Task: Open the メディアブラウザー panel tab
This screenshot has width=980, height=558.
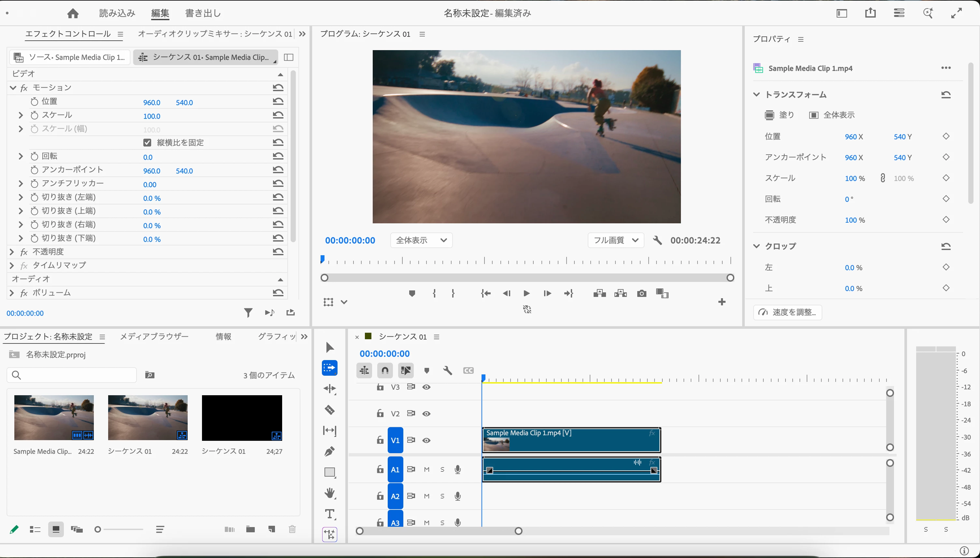Action: point(154,337)
